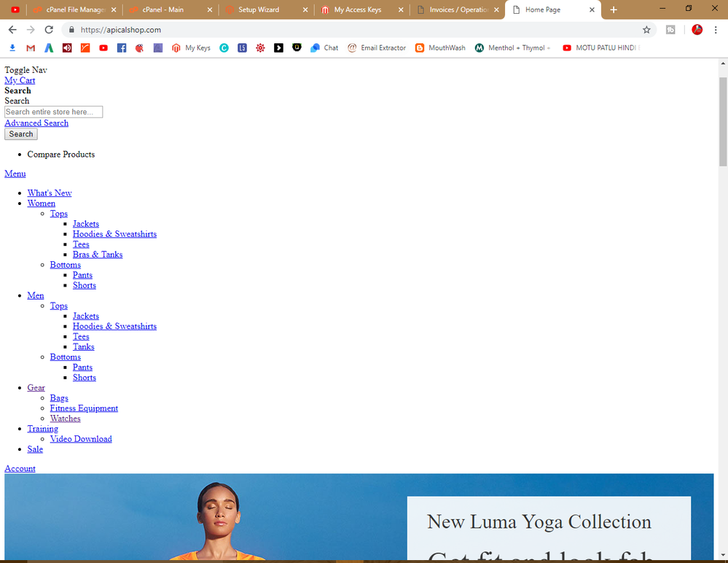The height and width of the screenshot is (563, 728).
Task: Open the Advanced Search link
Action: click(x=36, y=123)
